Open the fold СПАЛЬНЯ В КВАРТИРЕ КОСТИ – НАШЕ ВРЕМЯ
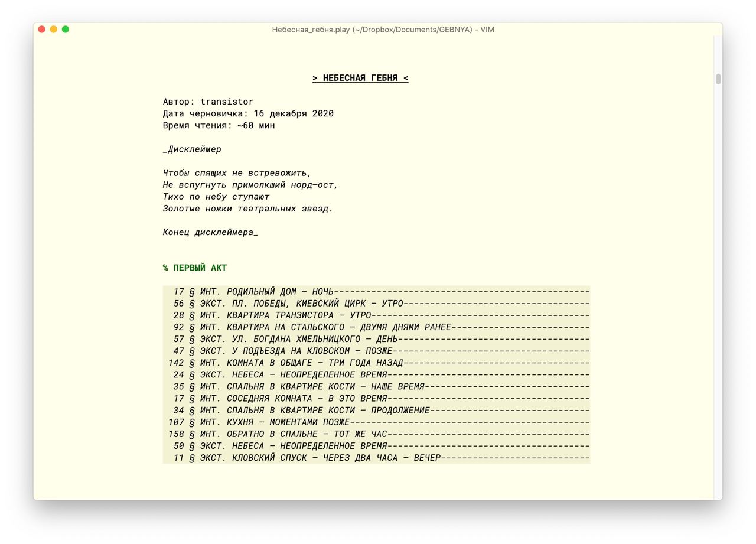Image resolution: width=756 pixels, height=544 pixels. click(x=376, y=386)
